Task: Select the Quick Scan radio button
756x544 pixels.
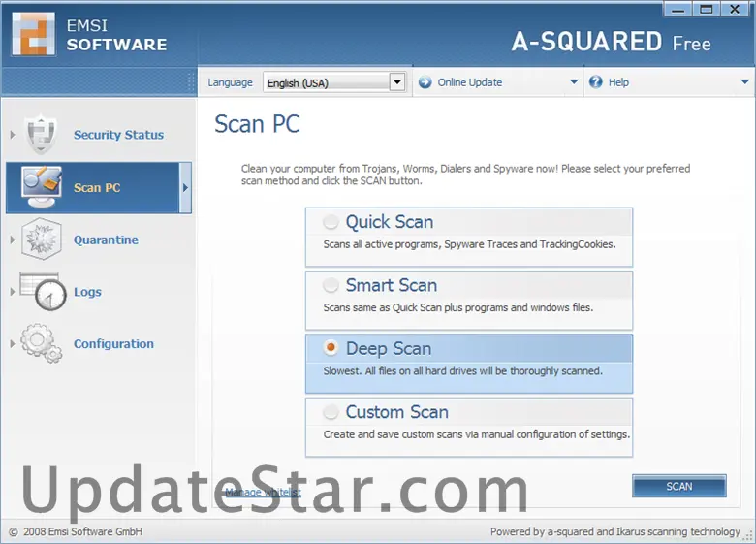Action: 331,222
